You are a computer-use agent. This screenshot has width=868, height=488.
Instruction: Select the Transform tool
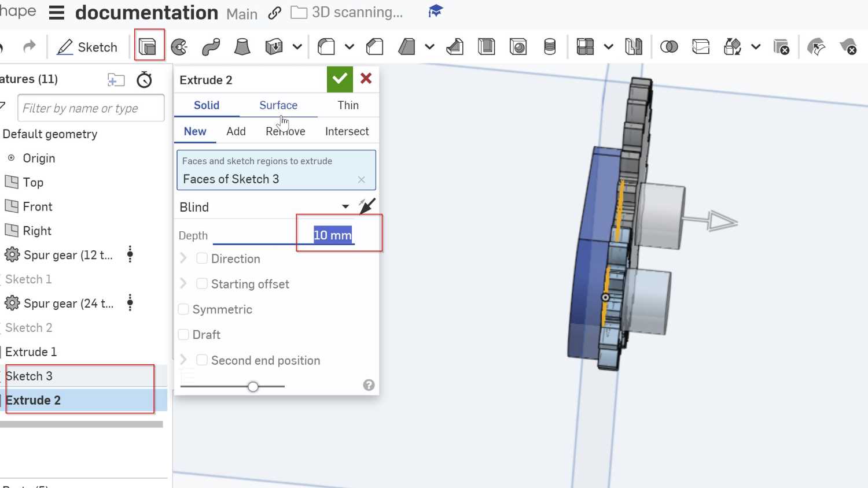[733, 46]
